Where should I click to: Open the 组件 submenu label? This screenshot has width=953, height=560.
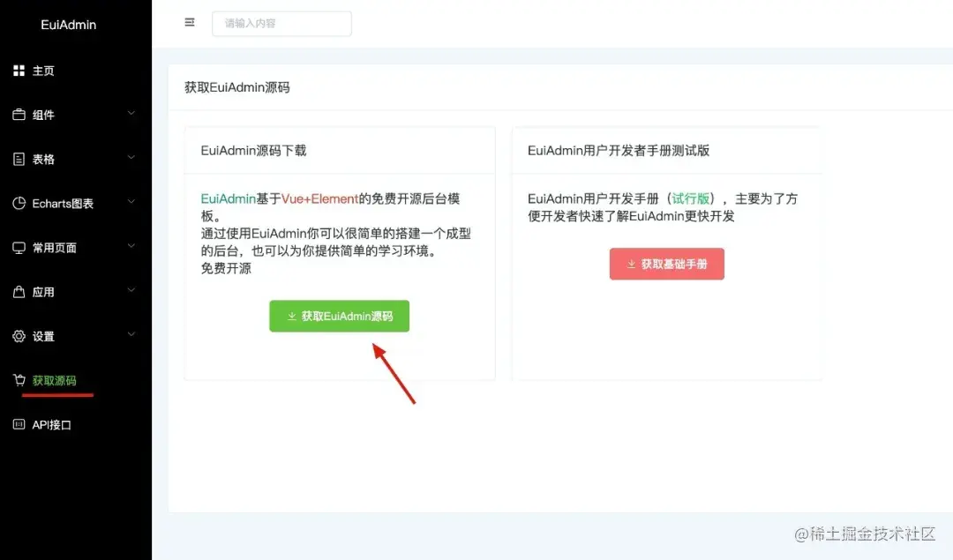[x=43, y=115]
